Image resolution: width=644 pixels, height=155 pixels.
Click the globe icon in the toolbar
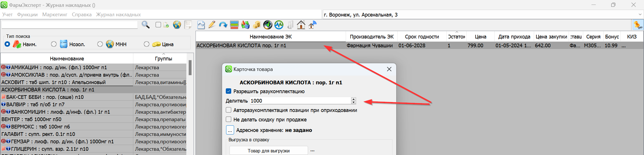pyautogui.click(x=177, y=25)
